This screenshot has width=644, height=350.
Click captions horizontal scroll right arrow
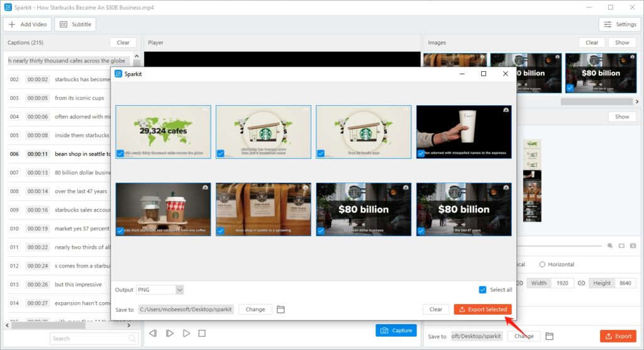click(129, 325)
